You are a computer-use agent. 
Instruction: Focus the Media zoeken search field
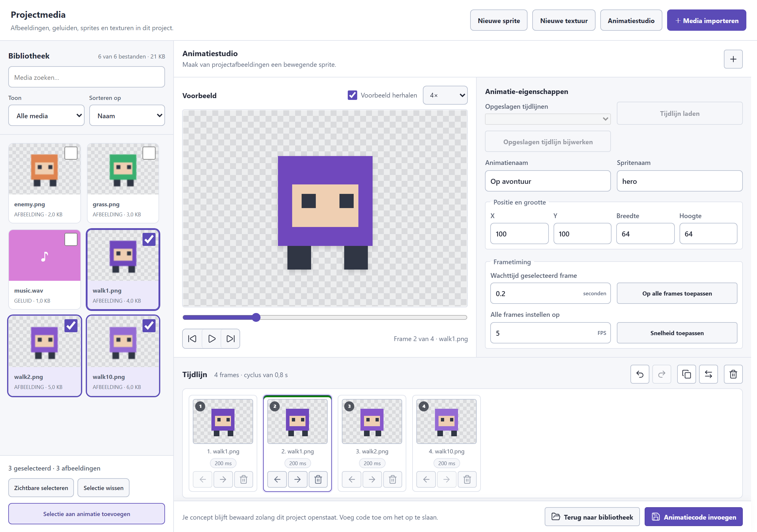pyautogui.click(x=86, y=77)
